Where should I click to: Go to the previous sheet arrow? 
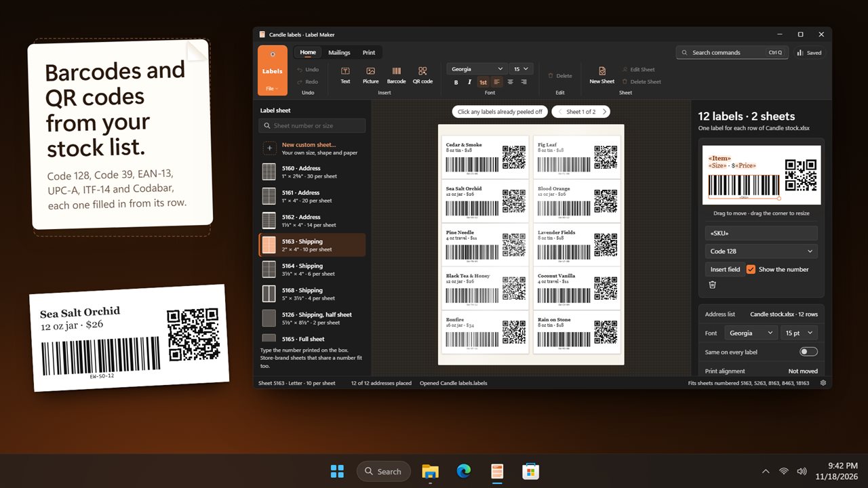point(559,112)
